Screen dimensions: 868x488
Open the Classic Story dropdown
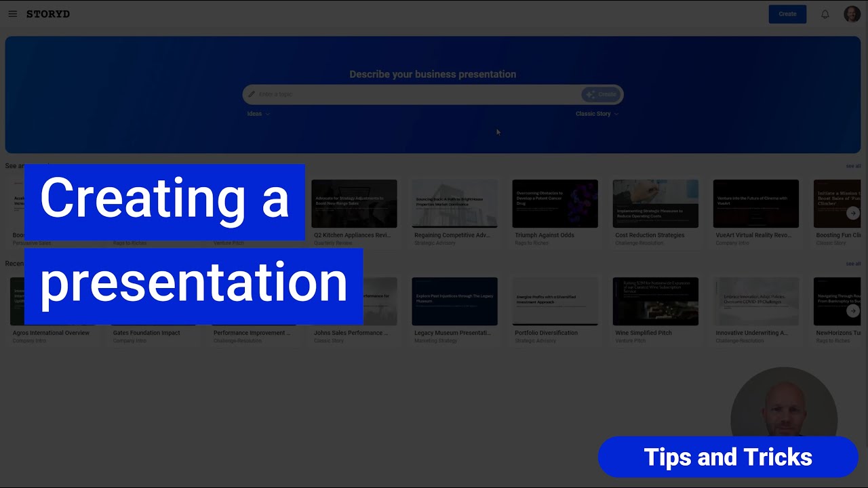(597, 114)
